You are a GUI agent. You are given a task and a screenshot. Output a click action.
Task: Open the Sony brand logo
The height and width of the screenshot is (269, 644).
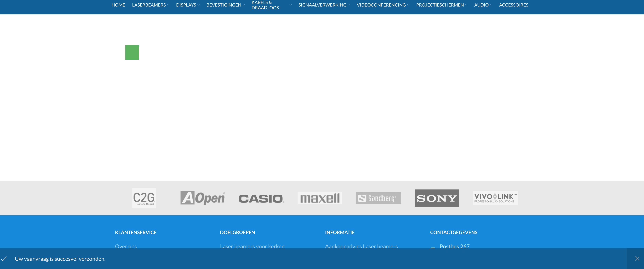(437, 198)
